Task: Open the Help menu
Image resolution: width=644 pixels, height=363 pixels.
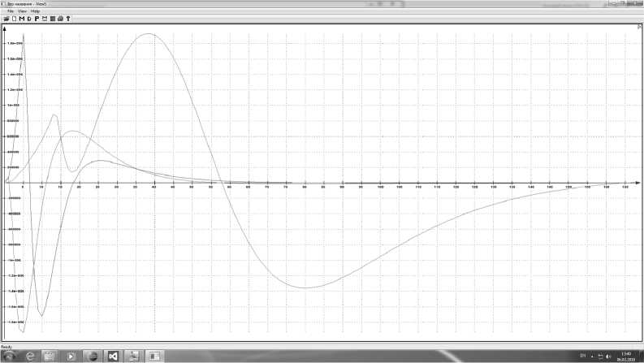Action: pyautogui.click(x=35, y=11)
